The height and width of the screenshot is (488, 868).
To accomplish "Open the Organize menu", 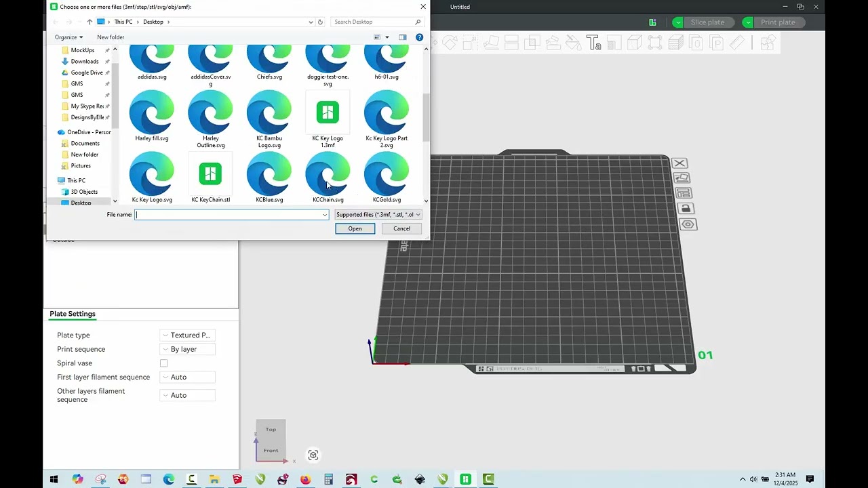I will click(x=68, y=37).
